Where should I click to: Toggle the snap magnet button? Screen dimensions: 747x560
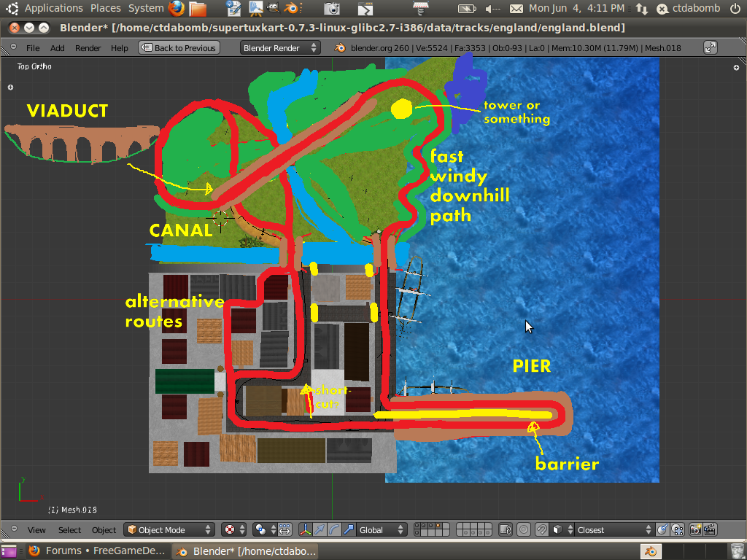pos(541,530)
